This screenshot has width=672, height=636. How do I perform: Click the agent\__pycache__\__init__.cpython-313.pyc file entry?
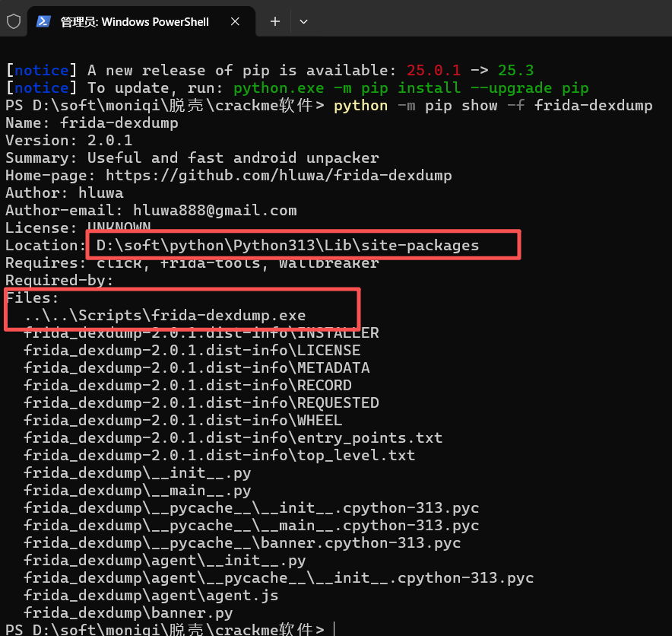click(278, 578)
